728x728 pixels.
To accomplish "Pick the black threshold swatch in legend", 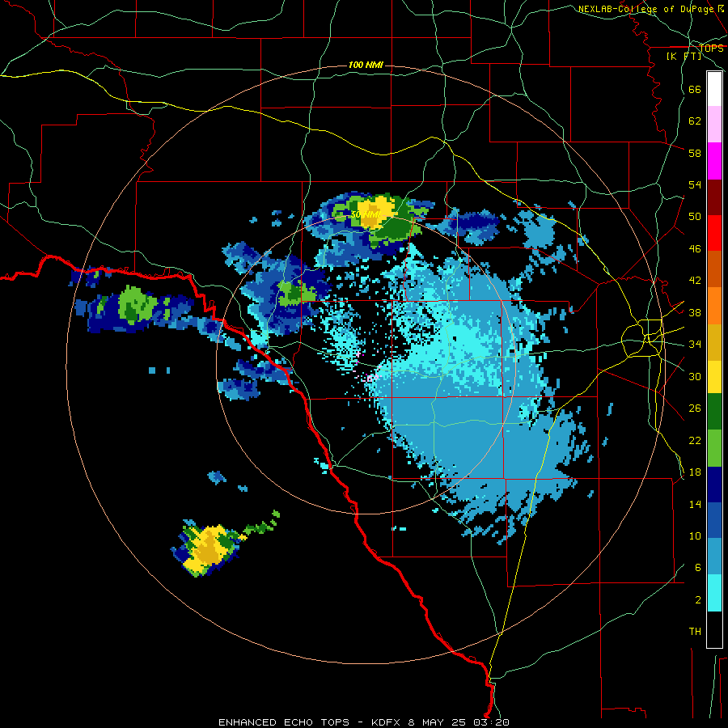I will 714,629.
